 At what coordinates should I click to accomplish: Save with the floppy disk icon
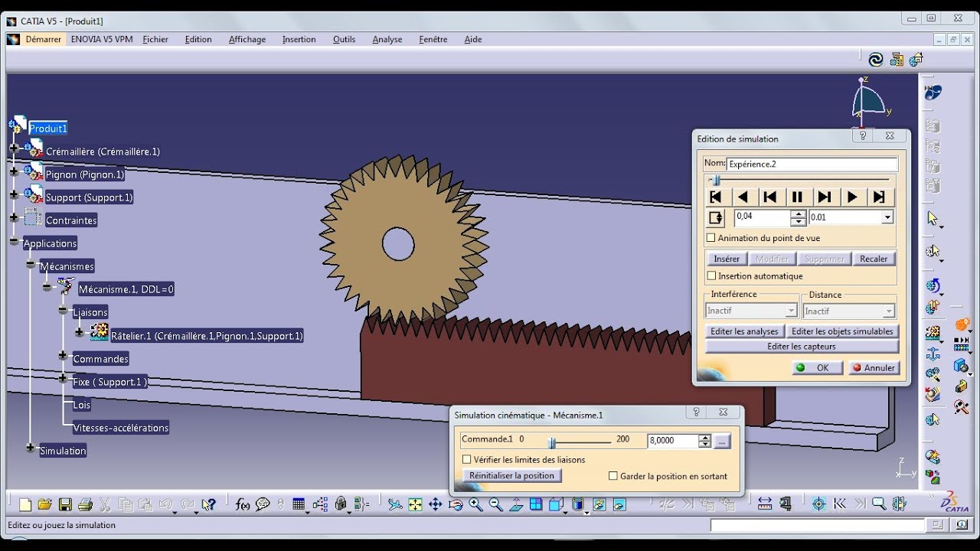(x=65, y=504)
